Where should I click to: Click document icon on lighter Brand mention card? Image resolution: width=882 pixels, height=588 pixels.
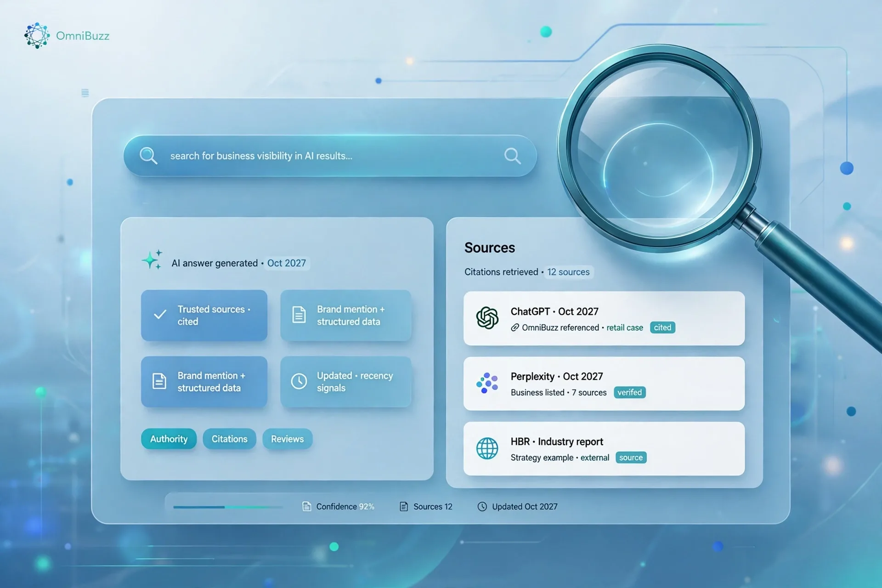point(299,315)
